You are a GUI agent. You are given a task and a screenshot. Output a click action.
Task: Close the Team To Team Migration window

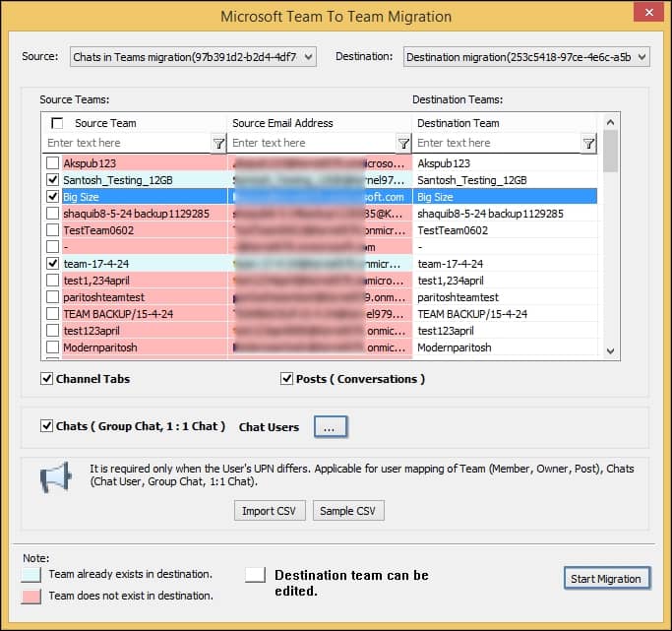[648, 12]
